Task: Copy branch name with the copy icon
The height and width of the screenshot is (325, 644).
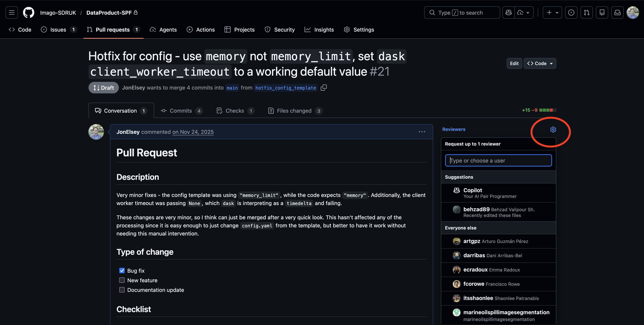Action: pos(324,88)
